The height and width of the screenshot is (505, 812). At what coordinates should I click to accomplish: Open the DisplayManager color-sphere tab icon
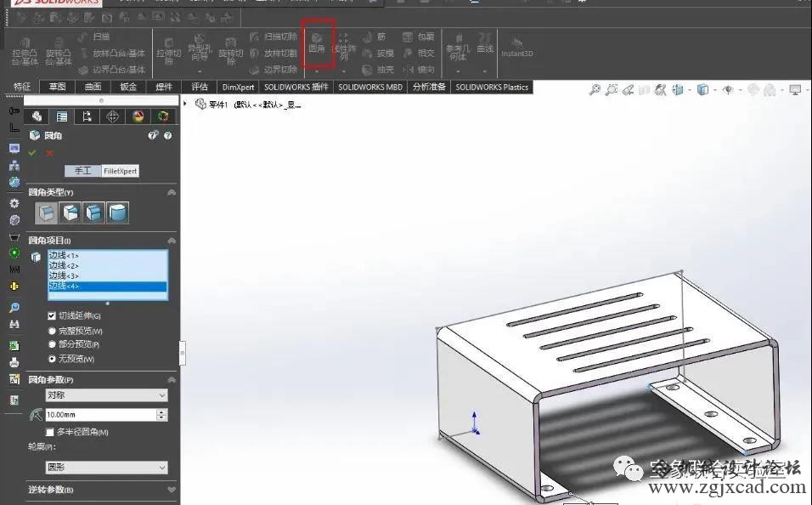coord(138,116)
